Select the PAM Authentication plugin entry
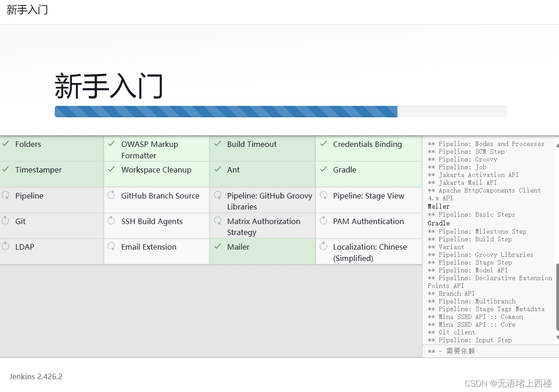Image resolution: width=559 pixels, height=392 pixels. (x=368, y=221)
